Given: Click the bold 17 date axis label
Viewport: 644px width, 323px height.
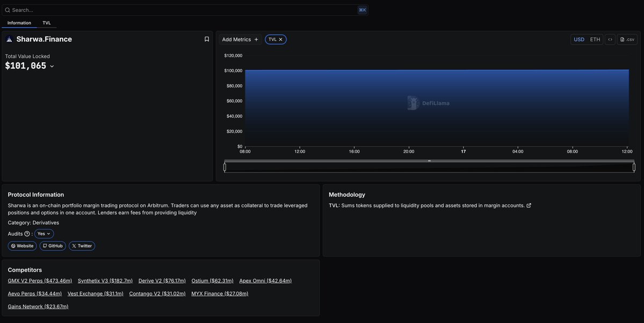Looking at the screenshot, I should click(464, 152).
